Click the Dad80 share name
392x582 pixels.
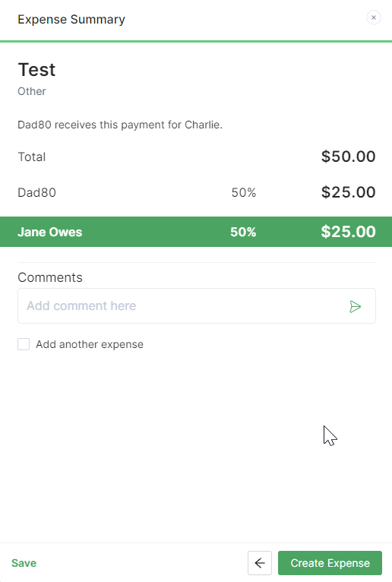point(36,193)
